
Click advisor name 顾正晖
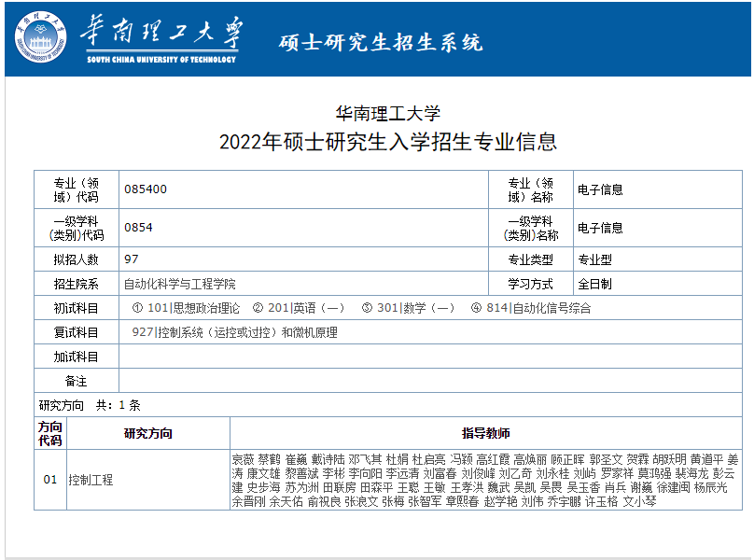pos(568,459)
